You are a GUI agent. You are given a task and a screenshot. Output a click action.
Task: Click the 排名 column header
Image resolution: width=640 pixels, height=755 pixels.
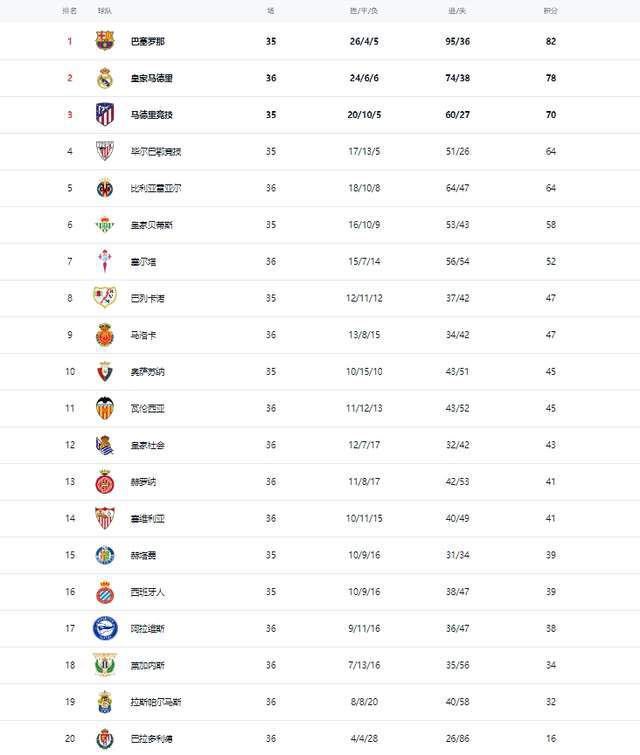point(69,10)
